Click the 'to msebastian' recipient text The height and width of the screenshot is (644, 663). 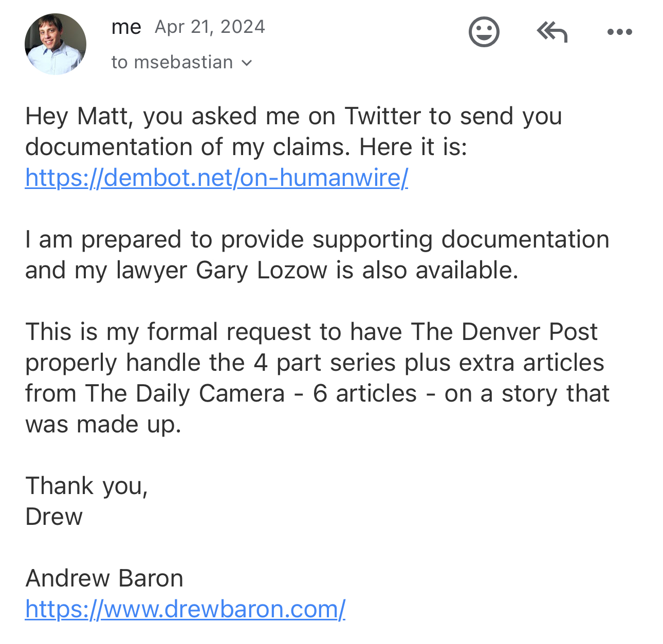(x=172, y=62)
